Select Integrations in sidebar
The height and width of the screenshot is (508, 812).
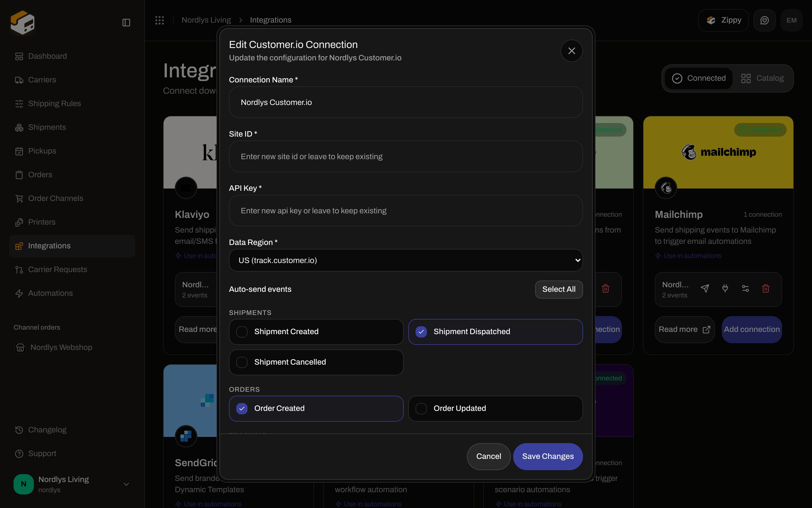tap(72, 246)
